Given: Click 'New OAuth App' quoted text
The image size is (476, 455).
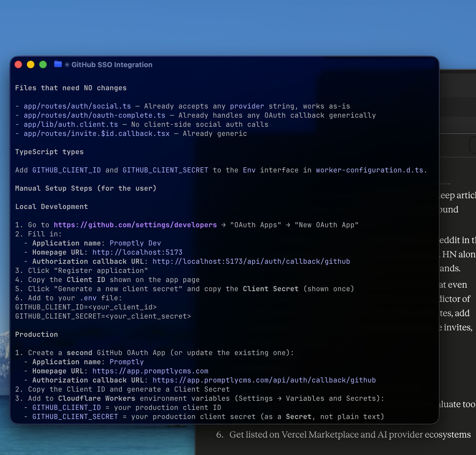Looking at the screenshot, I should (327, 225).
